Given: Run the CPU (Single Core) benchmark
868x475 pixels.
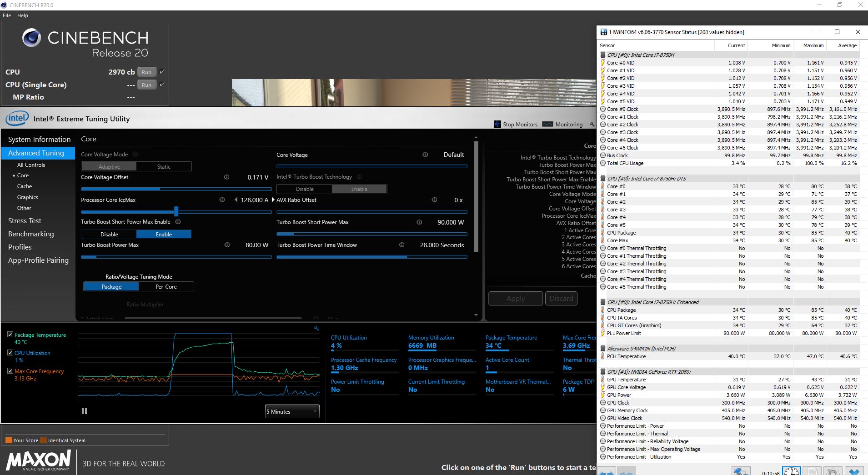Looking at the screenshot, I should pos(146,85).
